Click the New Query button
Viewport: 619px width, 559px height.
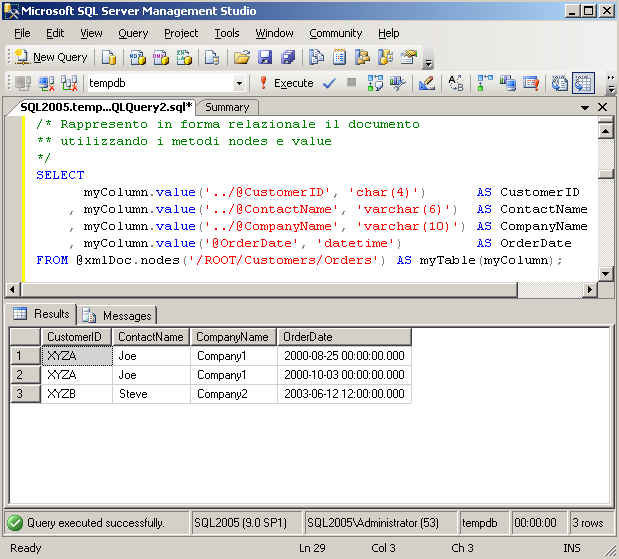51,57
